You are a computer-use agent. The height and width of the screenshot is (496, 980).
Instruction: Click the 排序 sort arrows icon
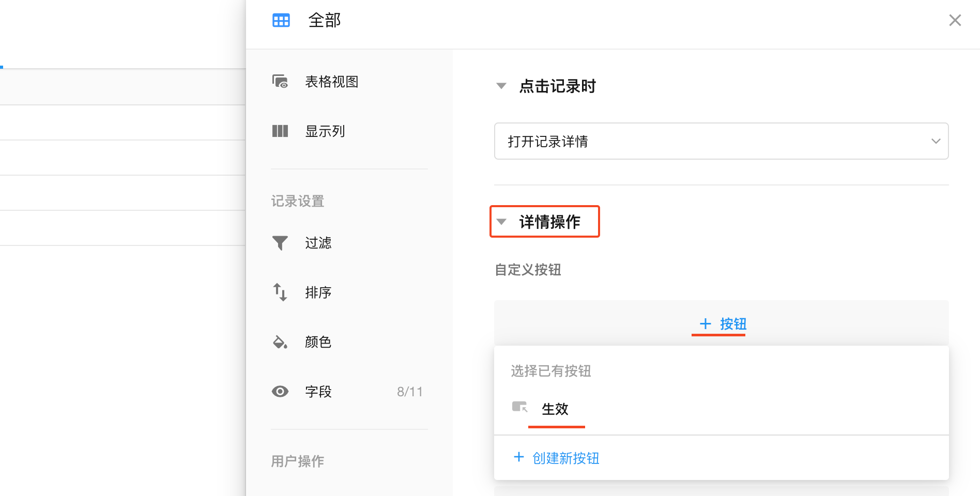[x=280, y=292]
